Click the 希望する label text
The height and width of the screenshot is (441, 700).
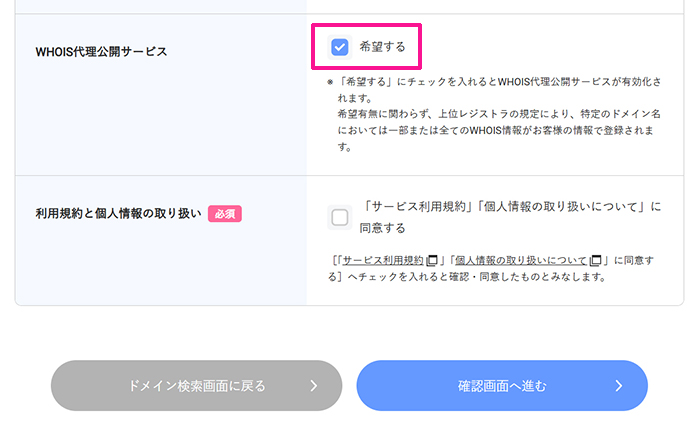(383, 47)
